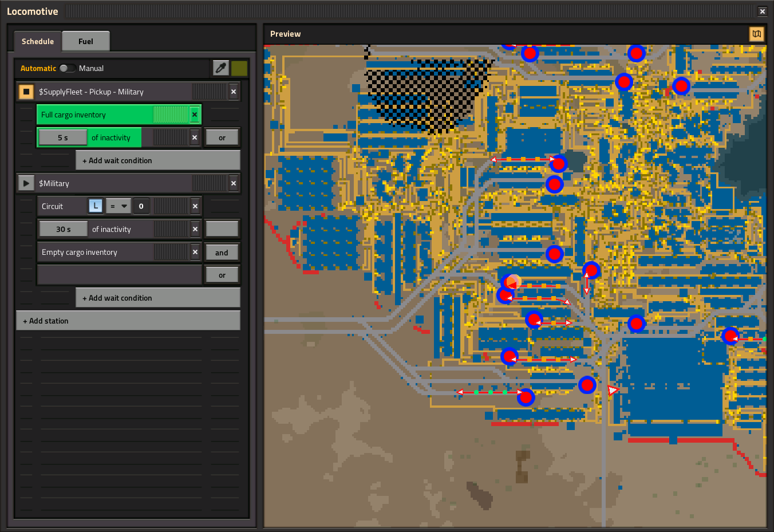
Task: Select the $SupplyFleet - Pickup - Military station name
Action: coord(91,92)
